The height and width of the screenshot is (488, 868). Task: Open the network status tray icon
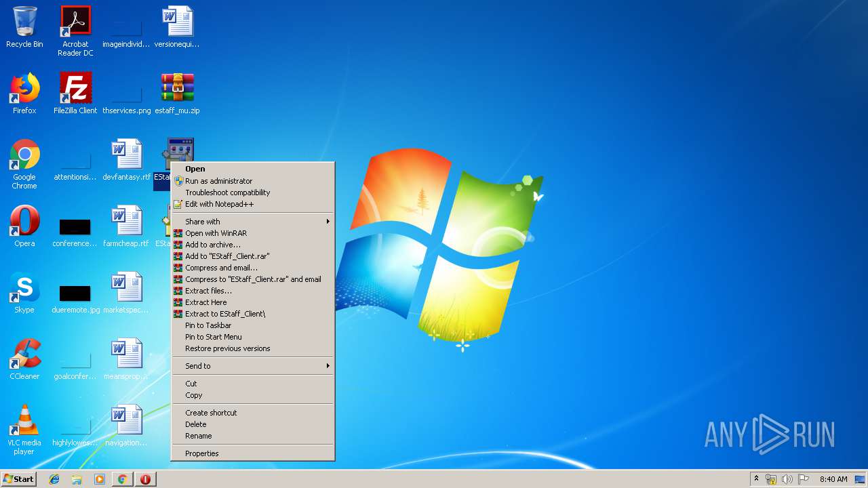coord(771,479)
